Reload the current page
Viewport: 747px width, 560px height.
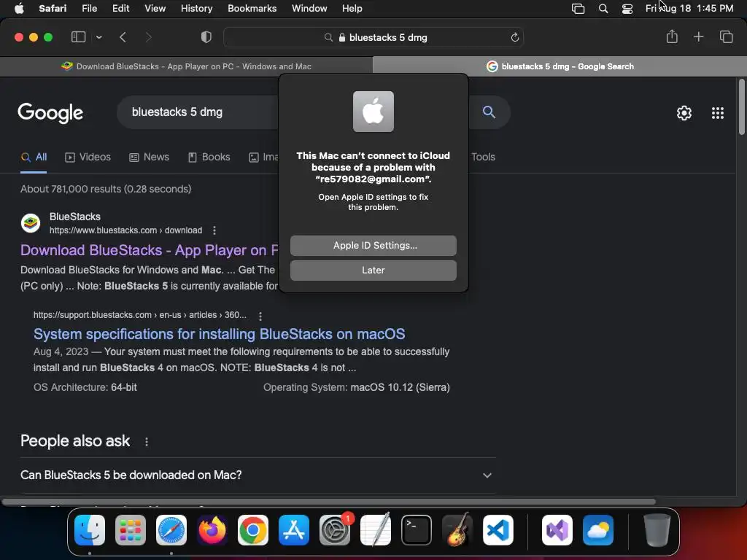[514, 37]
